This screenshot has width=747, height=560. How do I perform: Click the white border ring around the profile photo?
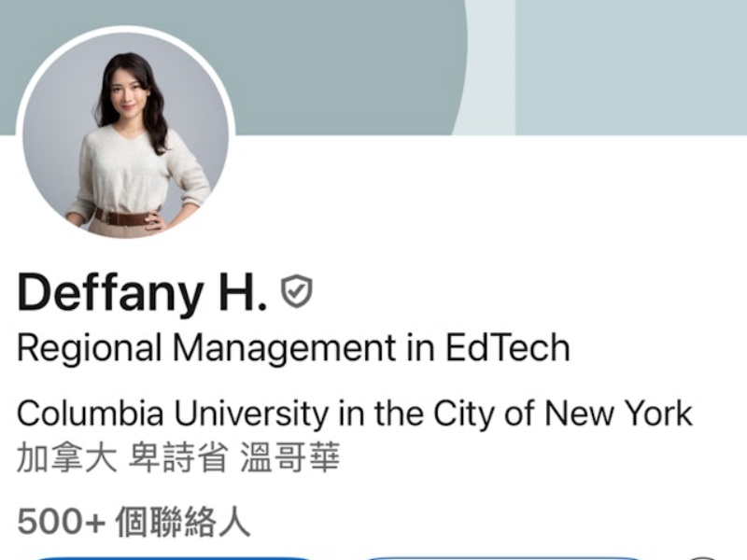[x=126, y=29]
